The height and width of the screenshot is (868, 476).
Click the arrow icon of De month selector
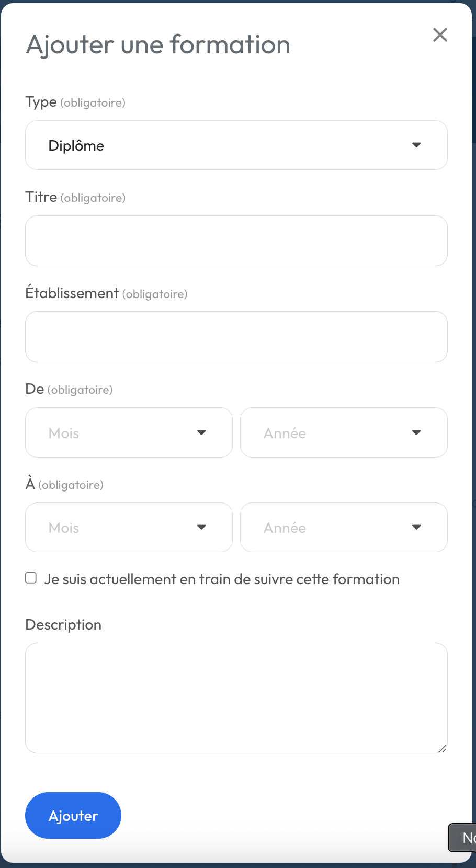coord(201,432)
